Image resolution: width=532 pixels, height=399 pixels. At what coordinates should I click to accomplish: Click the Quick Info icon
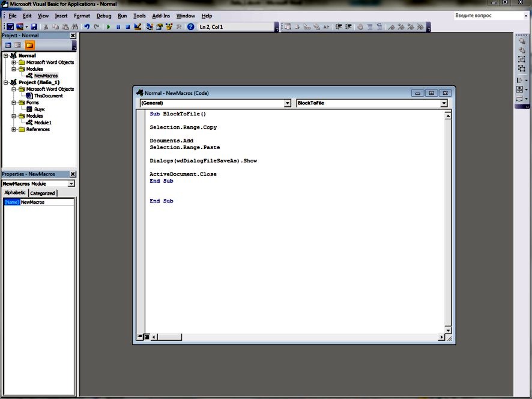coord(307,26)
